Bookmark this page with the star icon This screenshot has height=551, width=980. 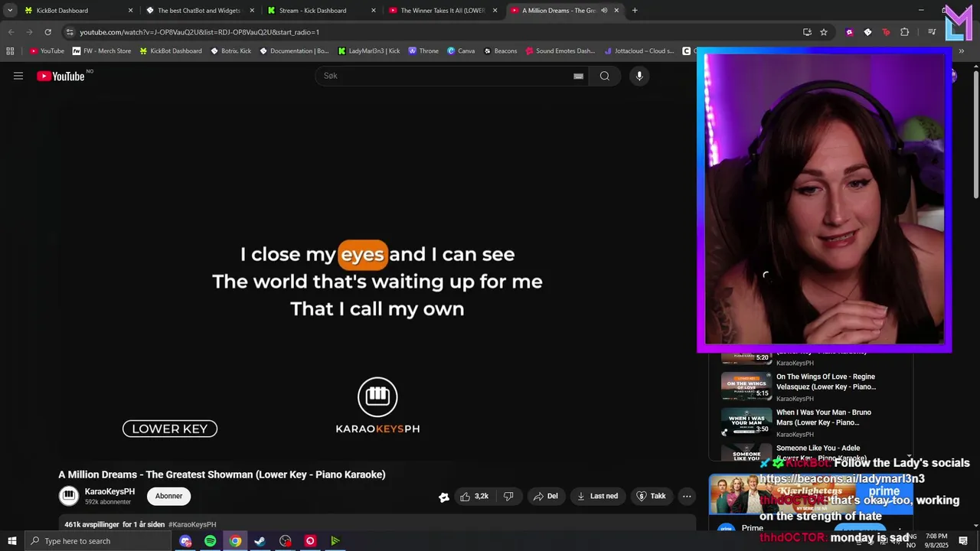824,32
